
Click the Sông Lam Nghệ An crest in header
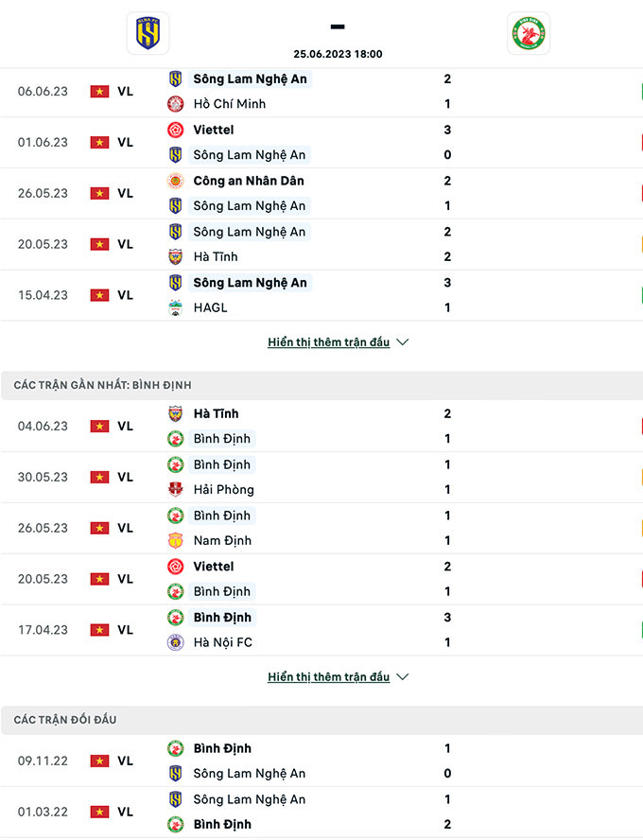point(148,33)
